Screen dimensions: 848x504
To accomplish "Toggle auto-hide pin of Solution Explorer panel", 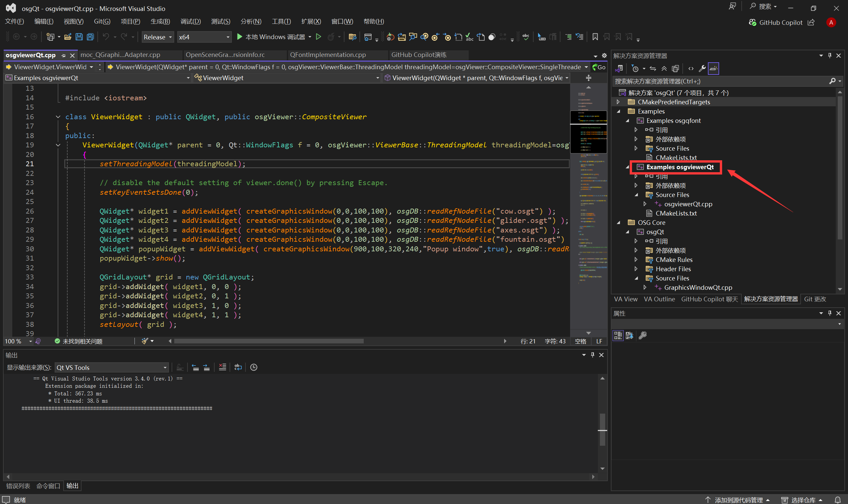I will click(829, 55).
